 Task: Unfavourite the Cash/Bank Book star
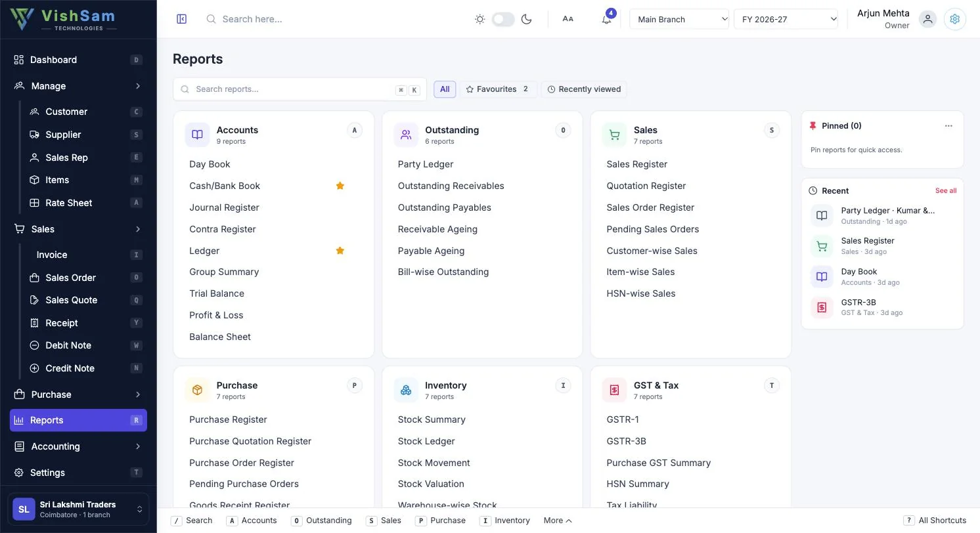coord(340,186)
